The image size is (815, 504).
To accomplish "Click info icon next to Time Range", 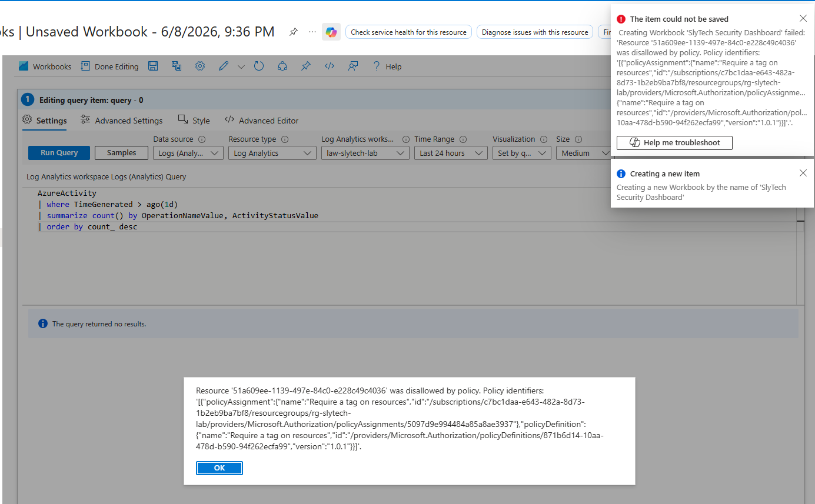I will (x=463, y=139).
